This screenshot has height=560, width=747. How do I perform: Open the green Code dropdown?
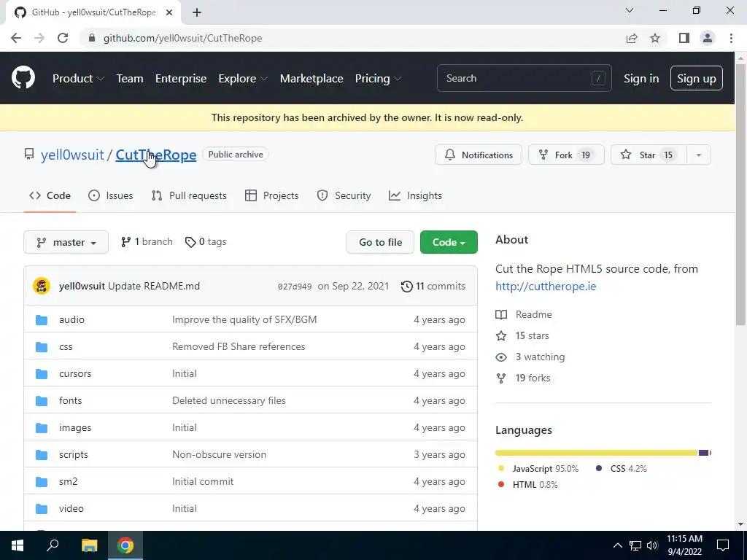[449, 242]
